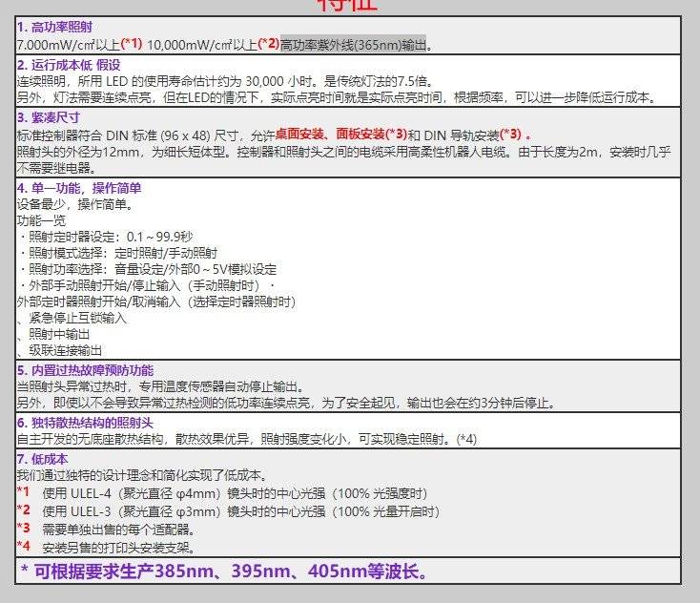Click the heading "1. 高功率照射"
This screenshot has width=700, height=603.
pyautogui.click(x=55, y=28)
